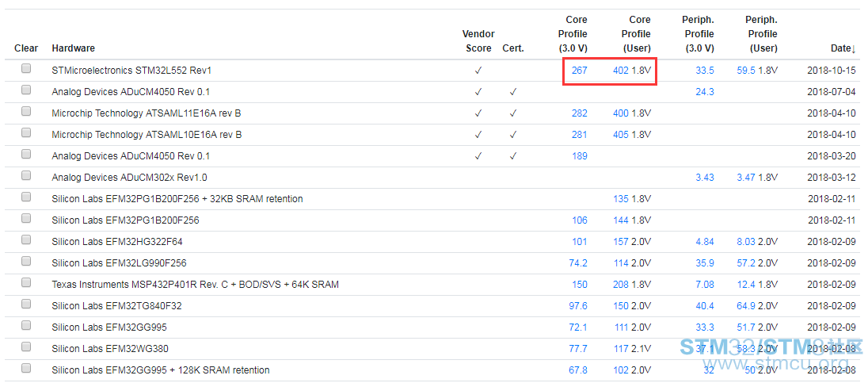Open the 282 core score for ATSAML11E16A
This screenshot has width=868, height=383.
(580, 113)
